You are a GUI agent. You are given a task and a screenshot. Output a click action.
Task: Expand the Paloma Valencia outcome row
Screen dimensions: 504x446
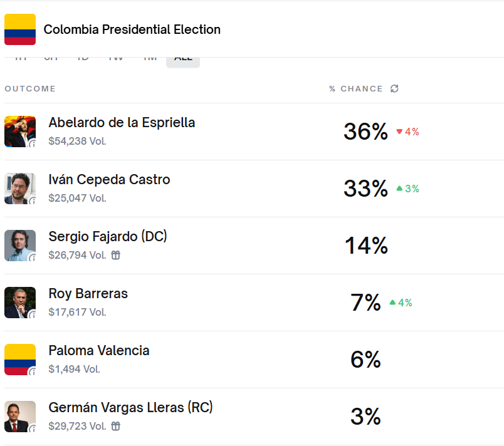99,351
